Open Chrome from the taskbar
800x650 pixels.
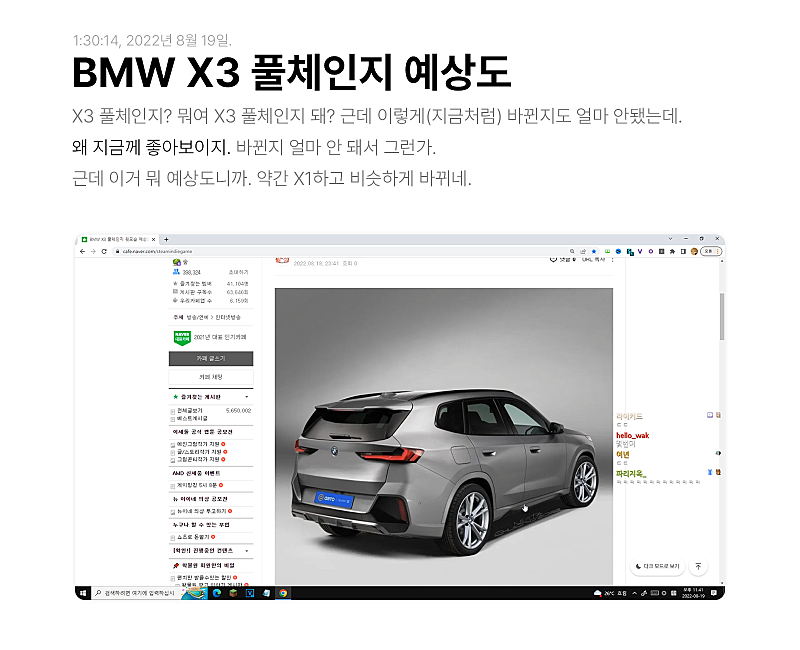283,593
